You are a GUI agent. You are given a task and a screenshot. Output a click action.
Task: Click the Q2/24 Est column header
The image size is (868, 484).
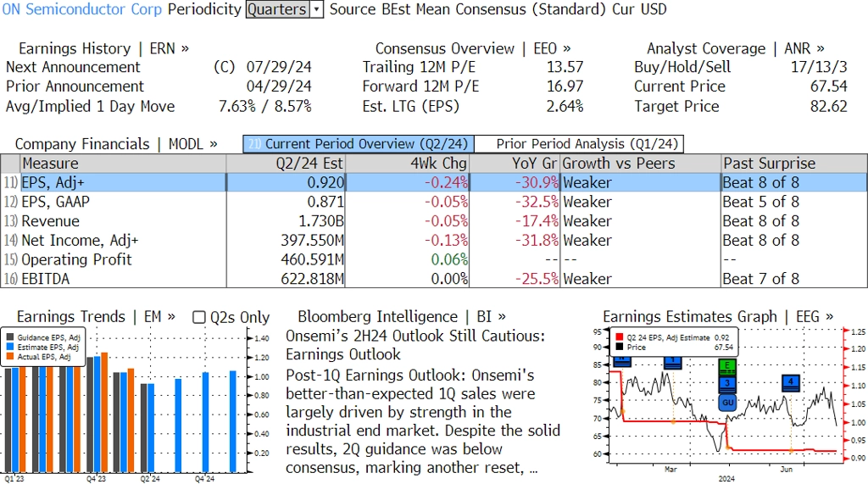(x=286, y=164)
